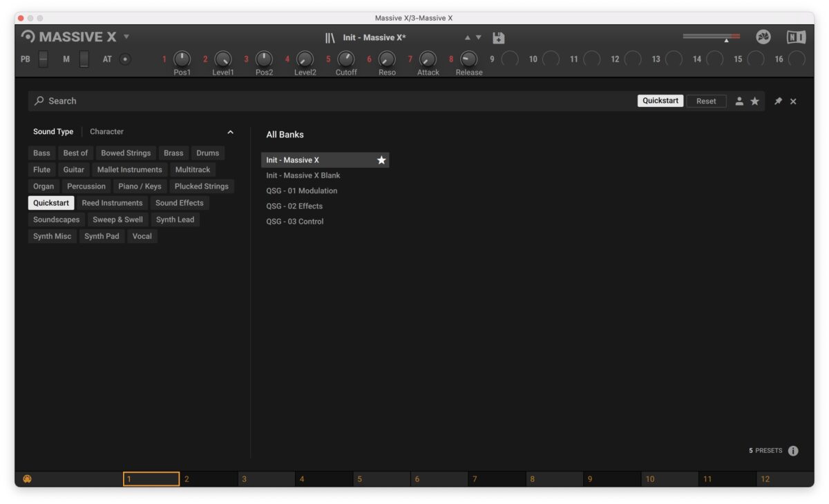Switch to the Sound Type tab
The height and width of the screenshot is (504, 829).
(x=53, y=132)
